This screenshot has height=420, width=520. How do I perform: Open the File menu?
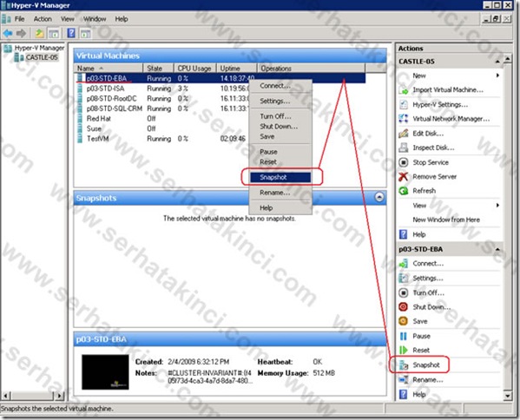point(20,19)
